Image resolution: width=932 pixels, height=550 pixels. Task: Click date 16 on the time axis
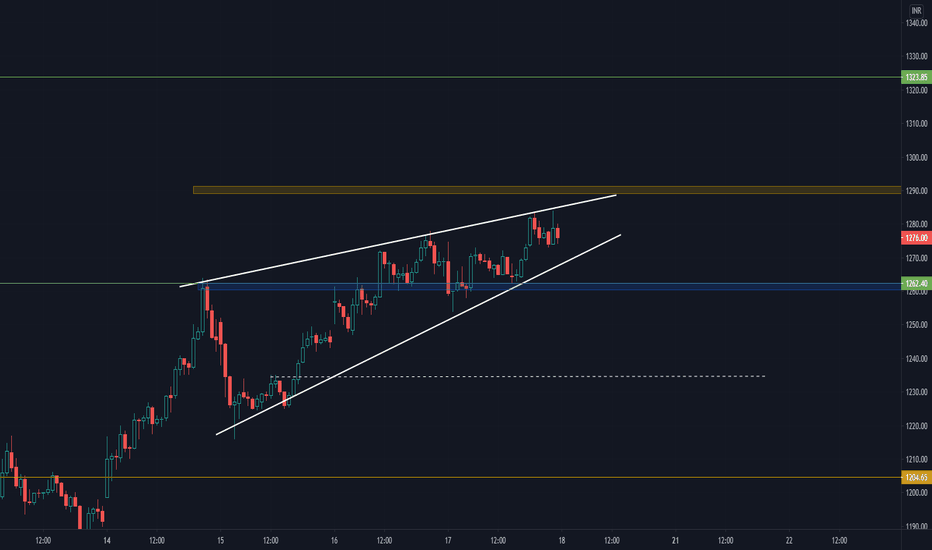(x=334, y=540)
